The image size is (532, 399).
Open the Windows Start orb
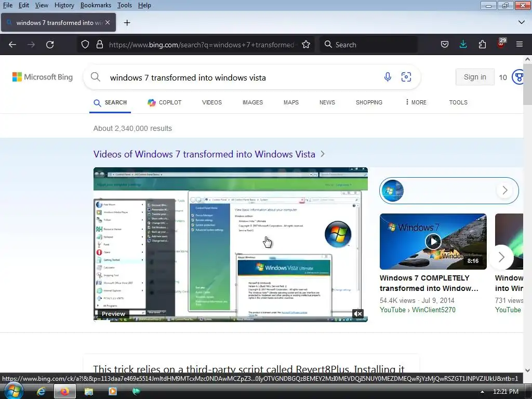tap(13, 391)
